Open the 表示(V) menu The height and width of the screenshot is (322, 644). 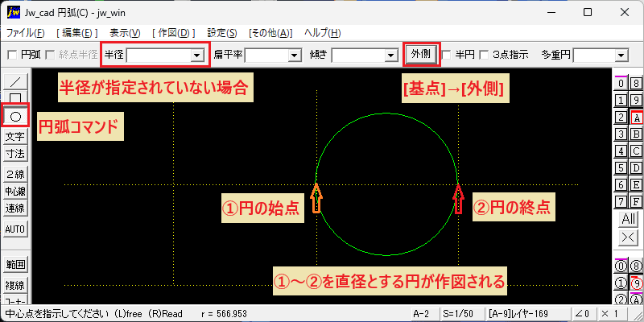pos(125,33)
